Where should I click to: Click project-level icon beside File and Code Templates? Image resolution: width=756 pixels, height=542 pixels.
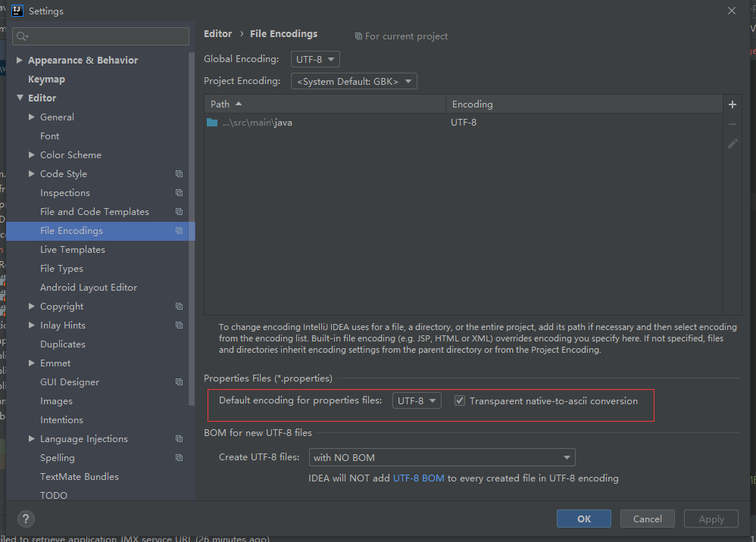tap(180, 211)
